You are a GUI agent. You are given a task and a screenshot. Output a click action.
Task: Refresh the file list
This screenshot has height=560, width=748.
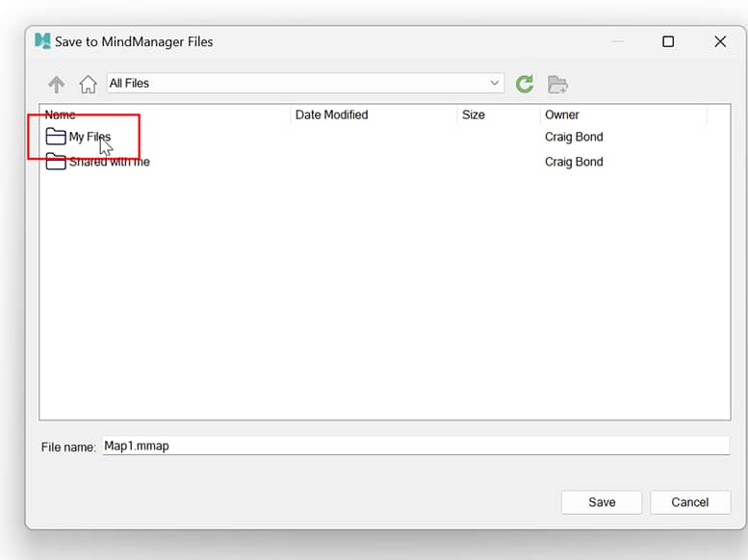pos(525,84)
